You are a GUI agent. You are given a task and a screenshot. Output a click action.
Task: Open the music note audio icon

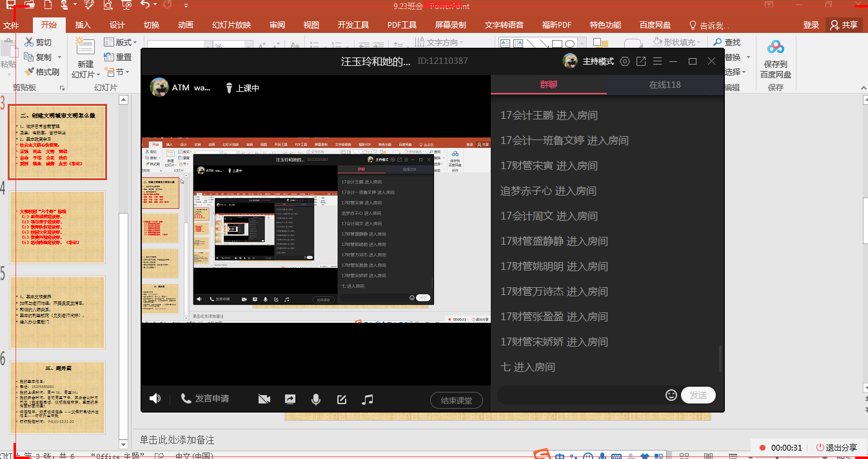tap(368, 399)
